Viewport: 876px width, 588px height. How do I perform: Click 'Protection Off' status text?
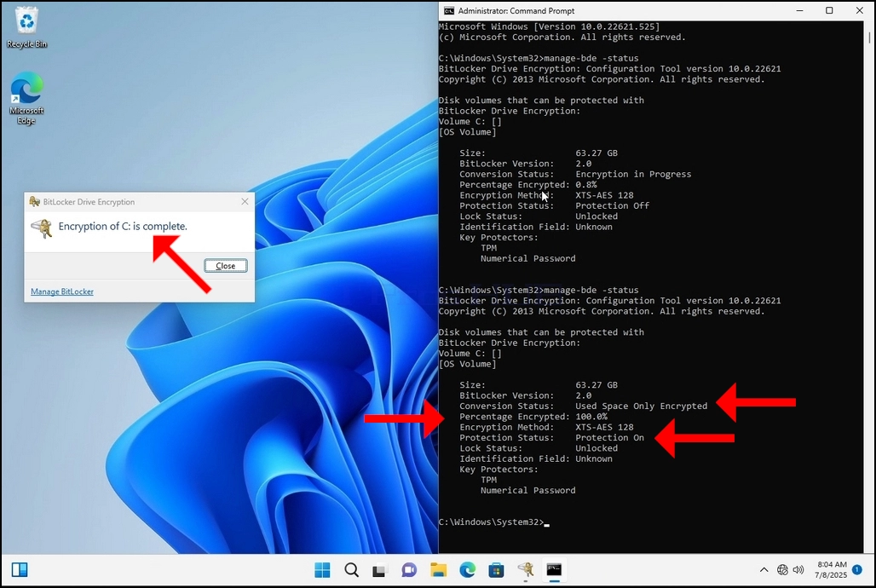(x=613, y=205)
